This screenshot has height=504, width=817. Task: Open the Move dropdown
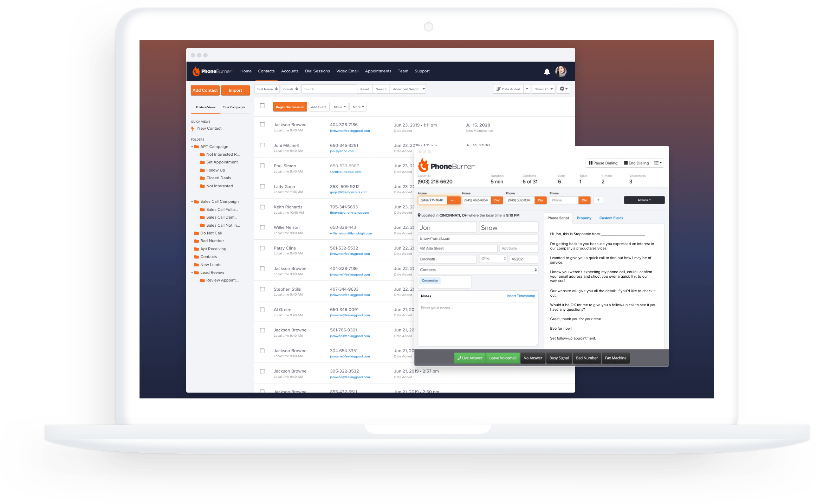coord(339,107)
